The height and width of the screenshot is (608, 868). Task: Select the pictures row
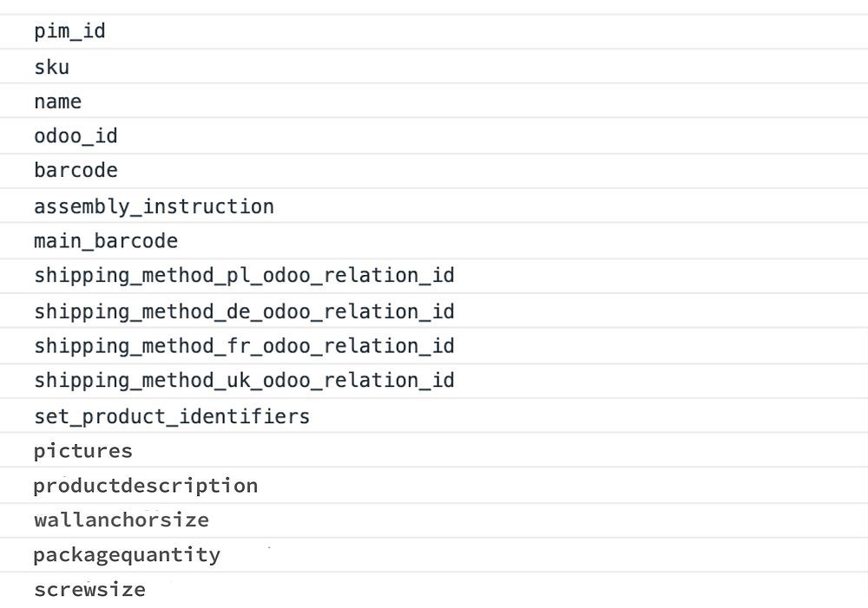[x=83, y=451]
